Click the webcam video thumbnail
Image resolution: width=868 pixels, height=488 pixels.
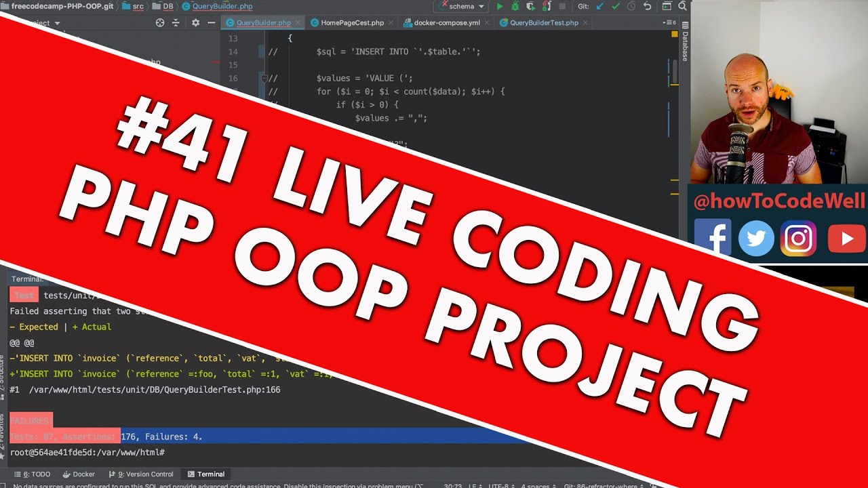click(779, 91)
